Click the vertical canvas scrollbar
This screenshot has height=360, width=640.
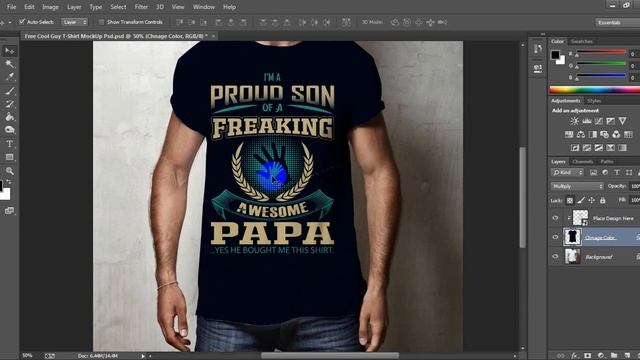point(522,197)
